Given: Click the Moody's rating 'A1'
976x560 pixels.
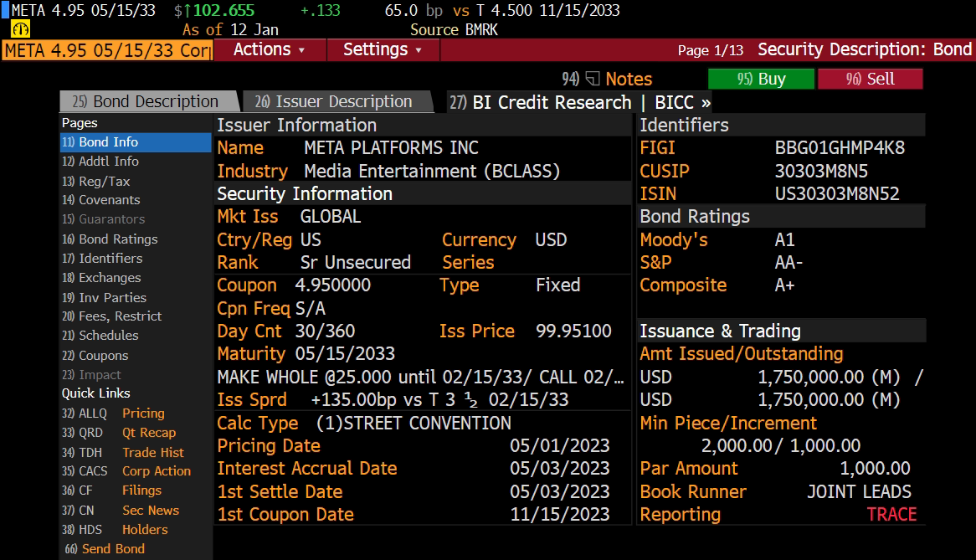Looking at the screenshot, I should coord(784,240).
